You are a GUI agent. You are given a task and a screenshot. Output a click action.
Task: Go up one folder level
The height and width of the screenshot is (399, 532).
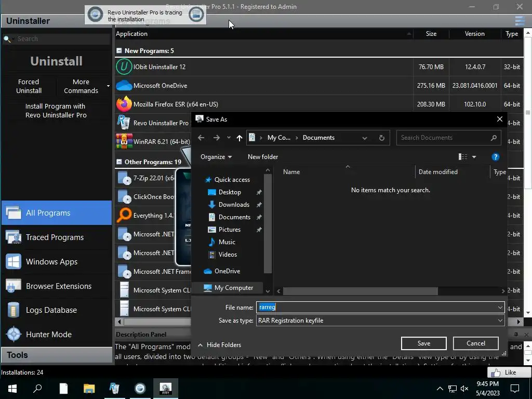click(239, 138)
